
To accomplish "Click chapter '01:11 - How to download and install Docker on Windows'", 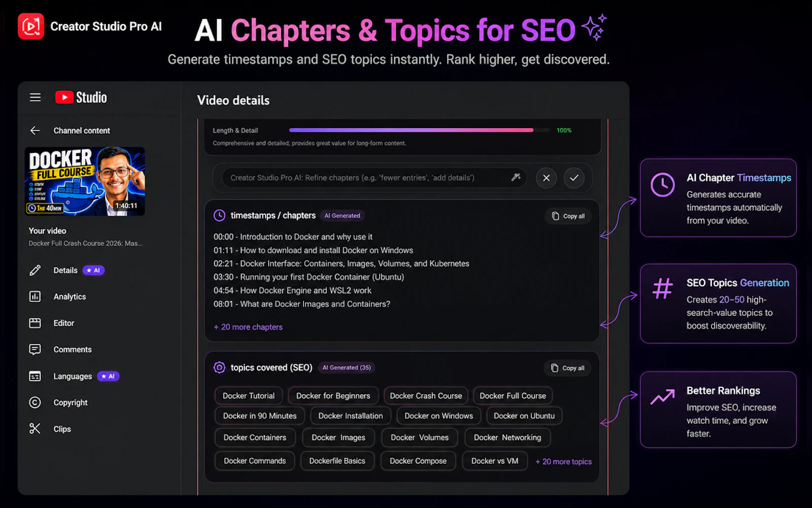I will tap(313, 250).
